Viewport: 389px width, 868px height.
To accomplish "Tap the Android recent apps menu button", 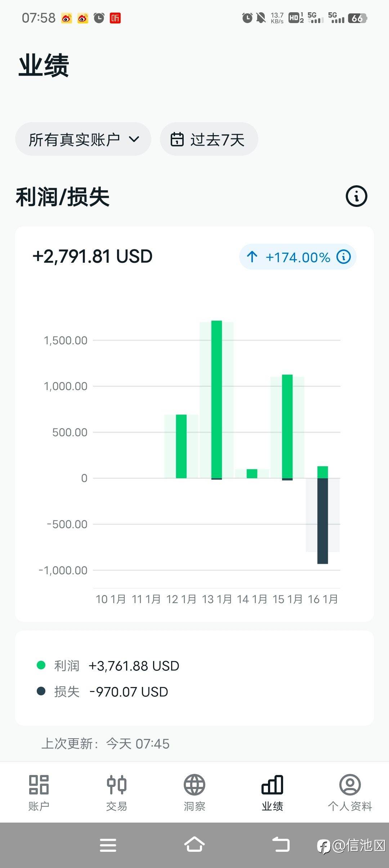I will (108, 845).
